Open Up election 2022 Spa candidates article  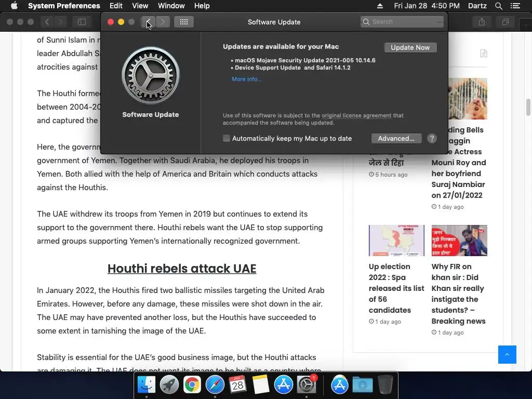point(396,288)
